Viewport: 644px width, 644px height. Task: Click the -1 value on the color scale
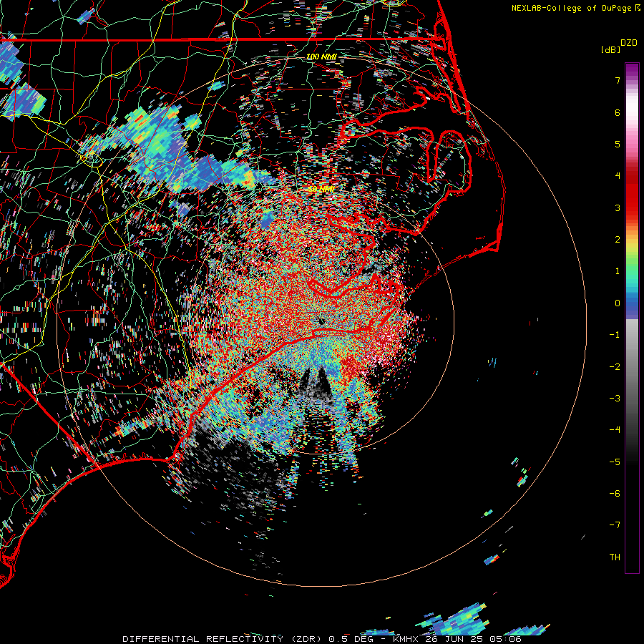coord(615,335)
